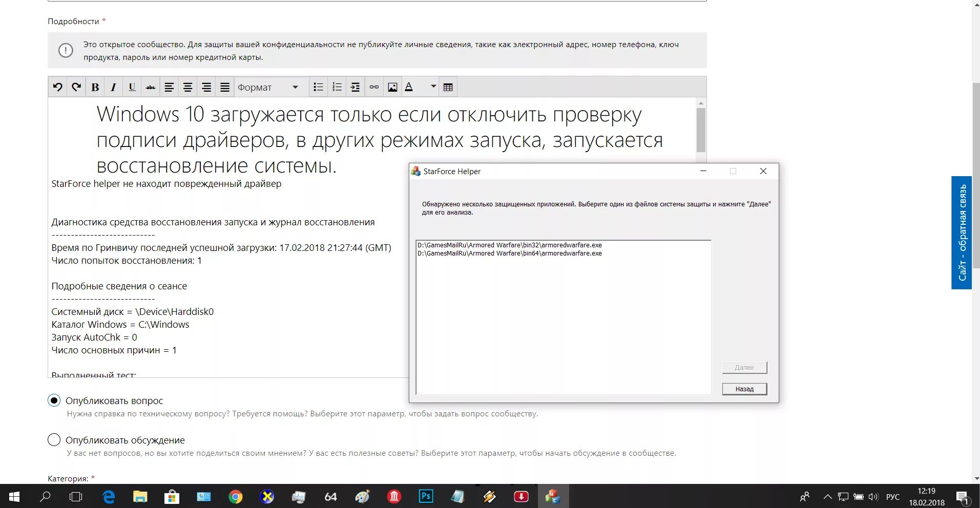This screenshot has width=980, height=508.
Task: Open the taskbar clock and calendar
Action: (x=926, y=496)
